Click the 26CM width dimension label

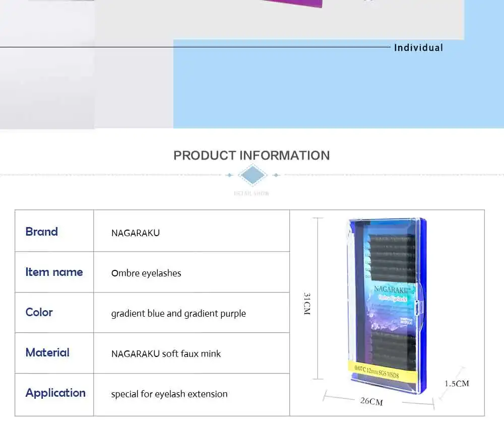(x=371, y=401)
